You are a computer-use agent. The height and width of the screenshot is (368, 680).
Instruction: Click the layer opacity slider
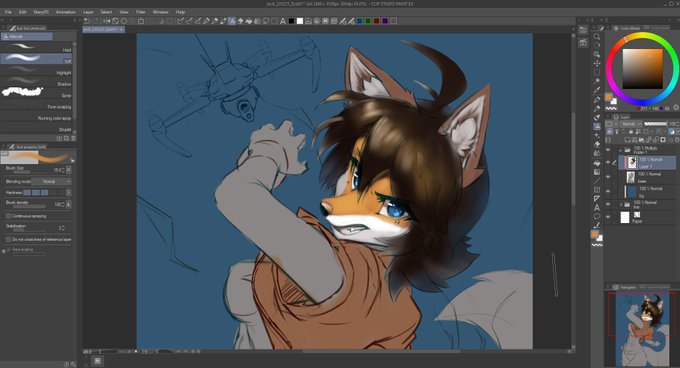pos(655,124)
